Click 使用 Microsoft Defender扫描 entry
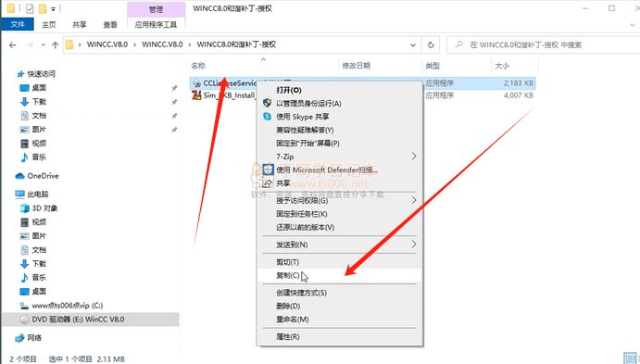640x364 pixels. click(x=327, y=169)
